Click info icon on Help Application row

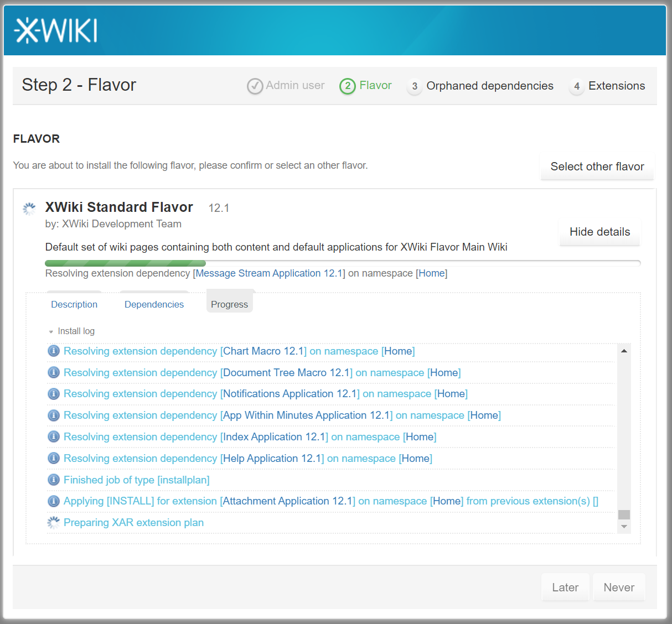click(54, 459)
